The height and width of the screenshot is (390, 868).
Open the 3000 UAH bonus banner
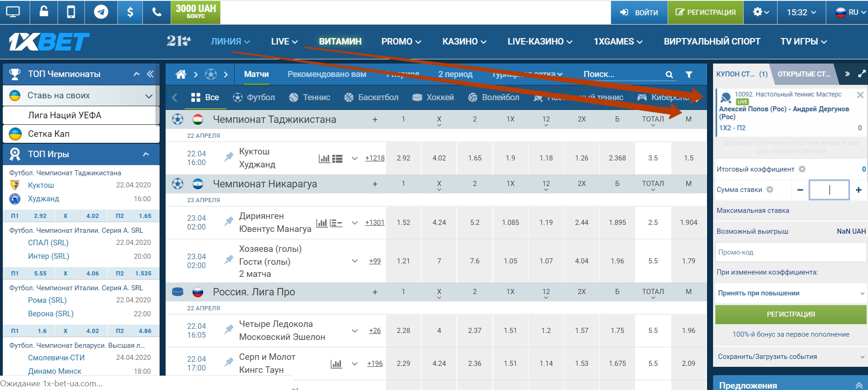196,12
